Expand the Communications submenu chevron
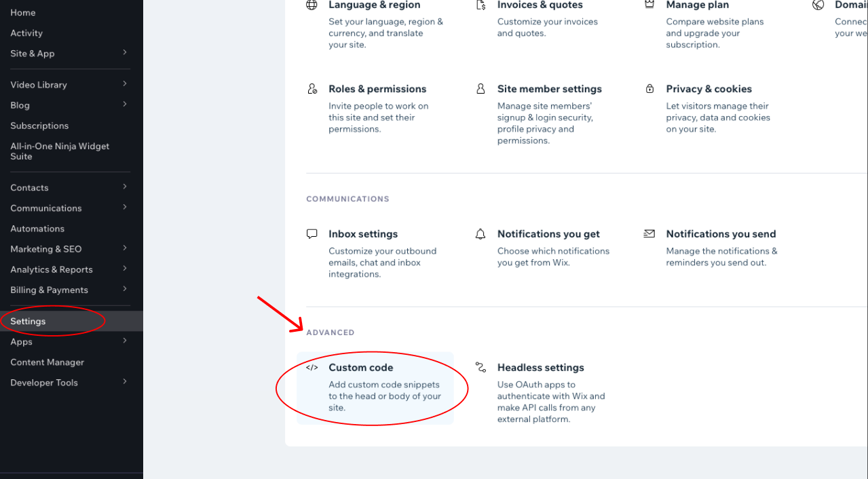Image resolution: width=868 pixels, height=479 pixels. pyautogui.click(x=125, y=208)
